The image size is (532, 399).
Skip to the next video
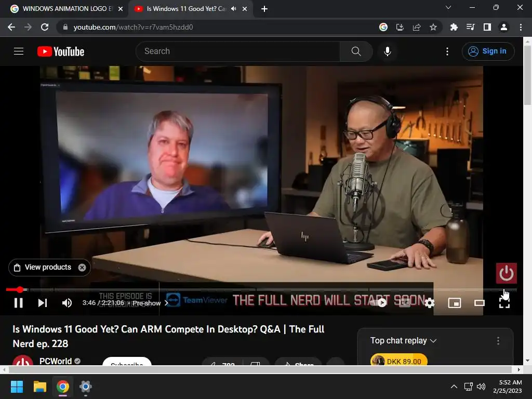click(x=43, y=303)
